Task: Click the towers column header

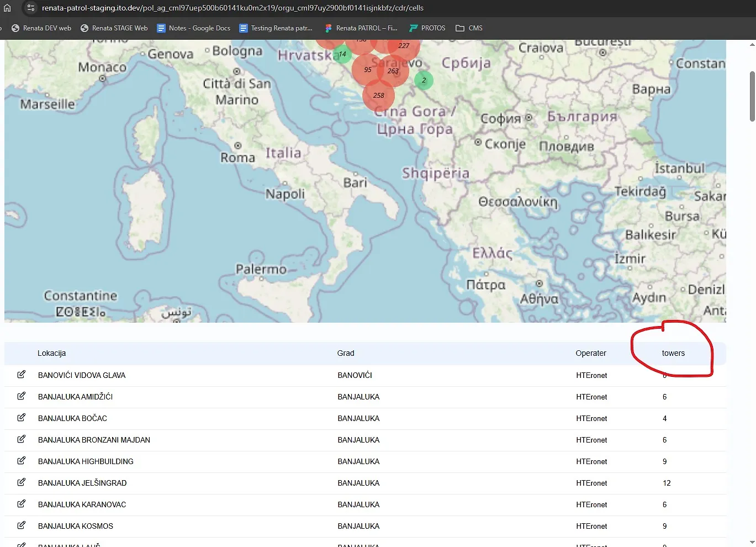Action: [x=673, y=353]
